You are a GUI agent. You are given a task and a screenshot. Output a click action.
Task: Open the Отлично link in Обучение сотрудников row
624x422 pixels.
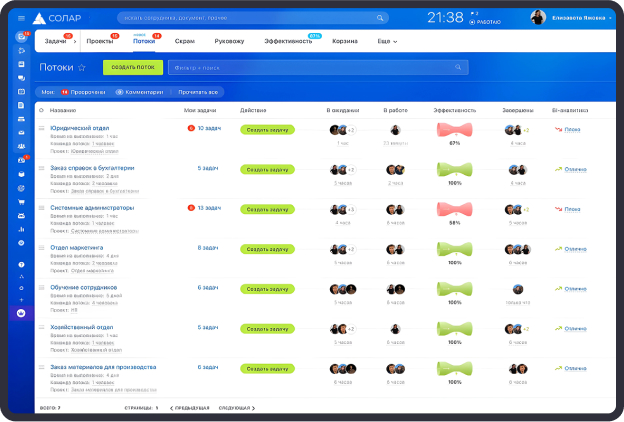(575, 289)
